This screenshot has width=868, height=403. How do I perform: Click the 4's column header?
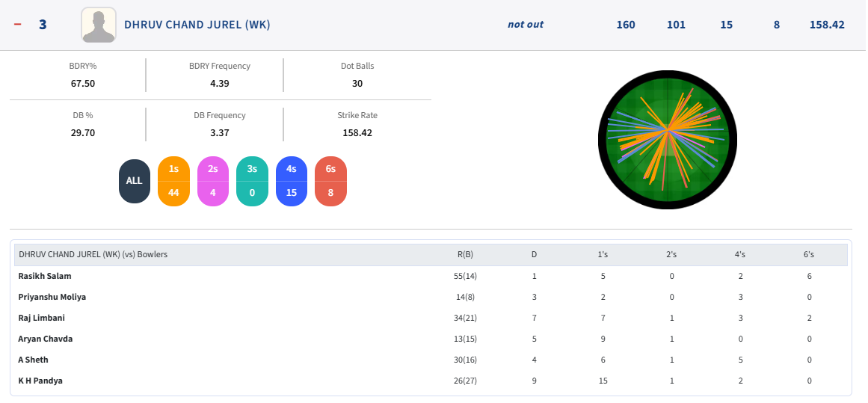[739, 254]
